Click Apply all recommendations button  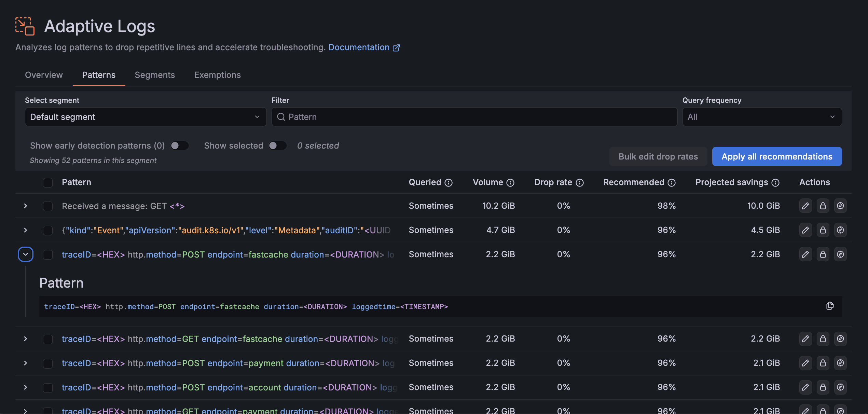point(776,156)
